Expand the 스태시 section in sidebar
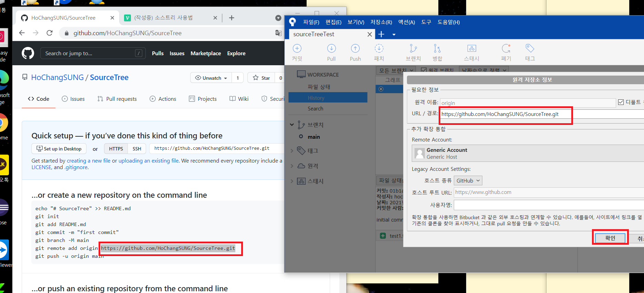This screenshot has width=644, height=293. [292, 181]
